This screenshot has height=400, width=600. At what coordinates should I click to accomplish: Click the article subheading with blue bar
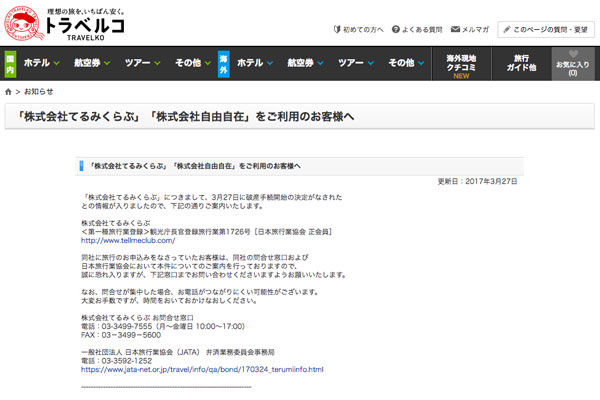click(x=299, y=166)
